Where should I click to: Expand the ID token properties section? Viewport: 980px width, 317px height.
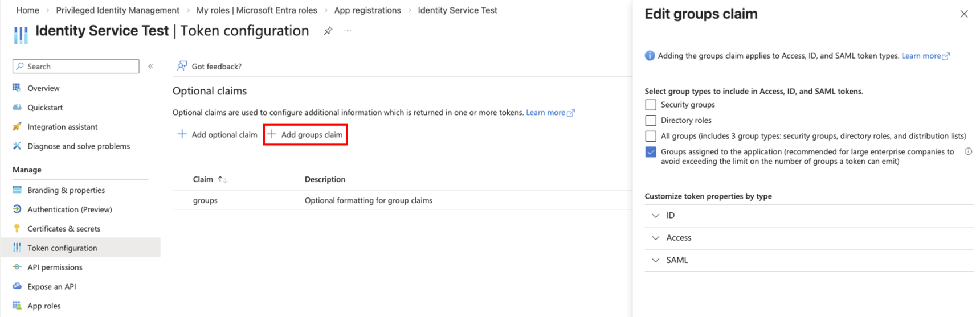coord(656,216)
